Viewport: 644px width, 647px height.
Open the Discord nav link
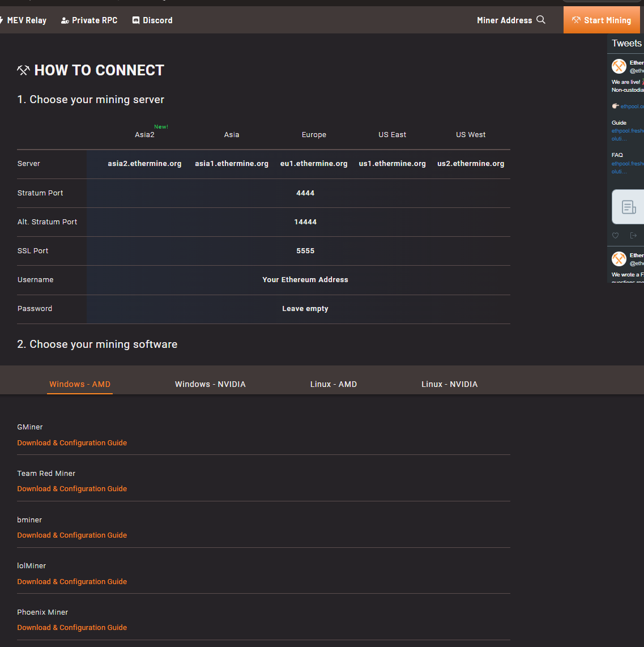[x=152, y=20]
